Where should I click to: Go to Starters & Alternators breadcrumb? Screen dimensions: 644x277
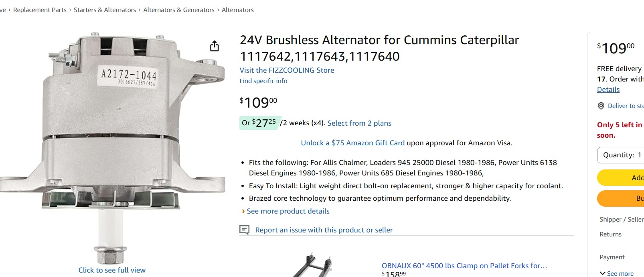[105, 10]
